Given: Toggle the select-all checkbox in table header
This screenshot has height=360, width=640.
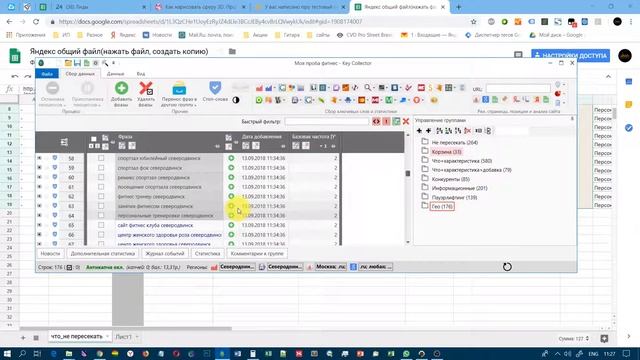Looking at the screenshot, I should [93, 139].
